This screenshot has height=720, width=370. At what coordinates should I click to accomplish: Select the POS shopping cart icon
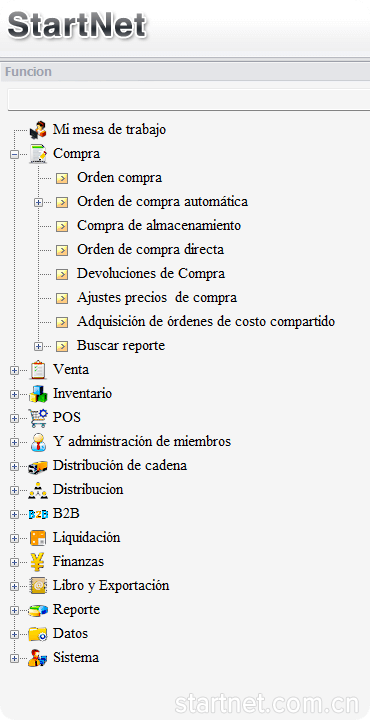coord(38,418)
